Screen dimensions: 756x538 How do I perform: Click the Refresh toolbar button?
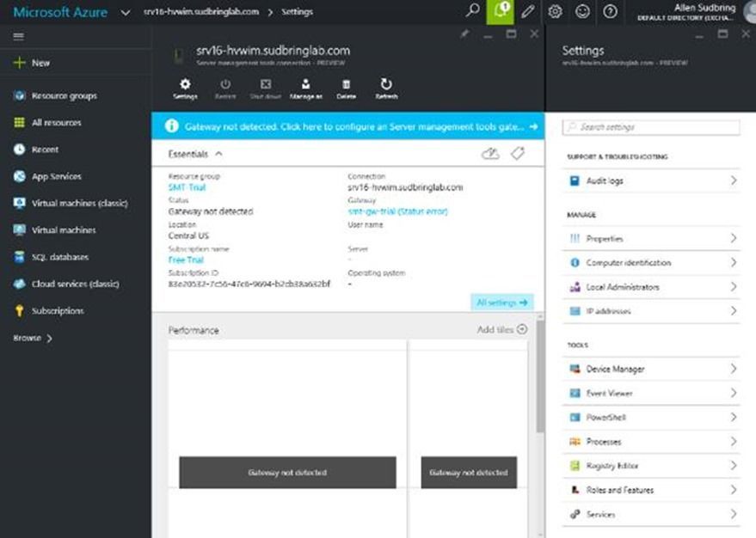386,89
